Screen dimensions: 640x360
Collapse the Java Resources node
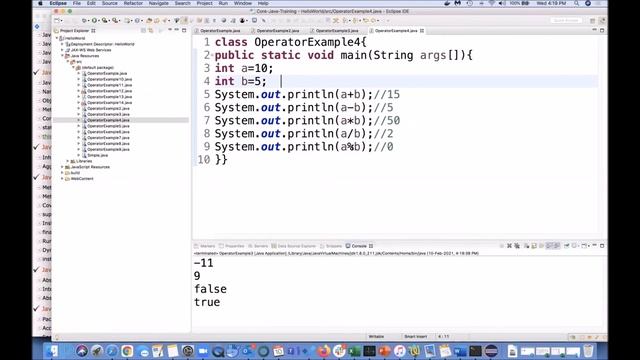click(62, 56)
